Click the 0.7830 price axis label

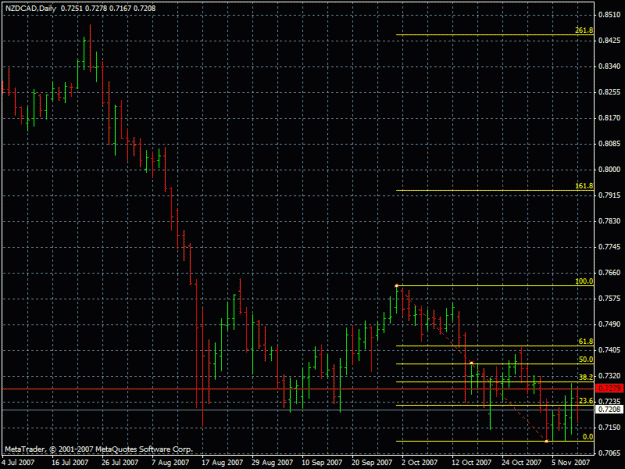(x=609, y=221)
